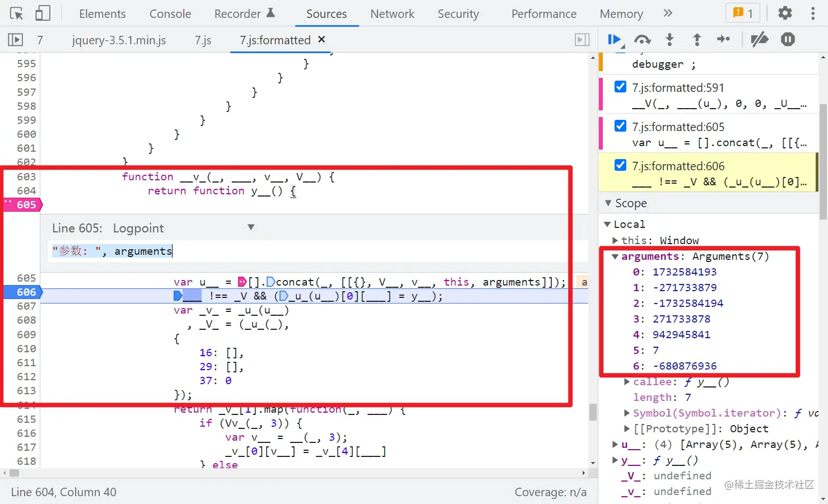Click the debugger ; breakpoint entry
This screenshot has height=504, width=828.
(664, 64)
